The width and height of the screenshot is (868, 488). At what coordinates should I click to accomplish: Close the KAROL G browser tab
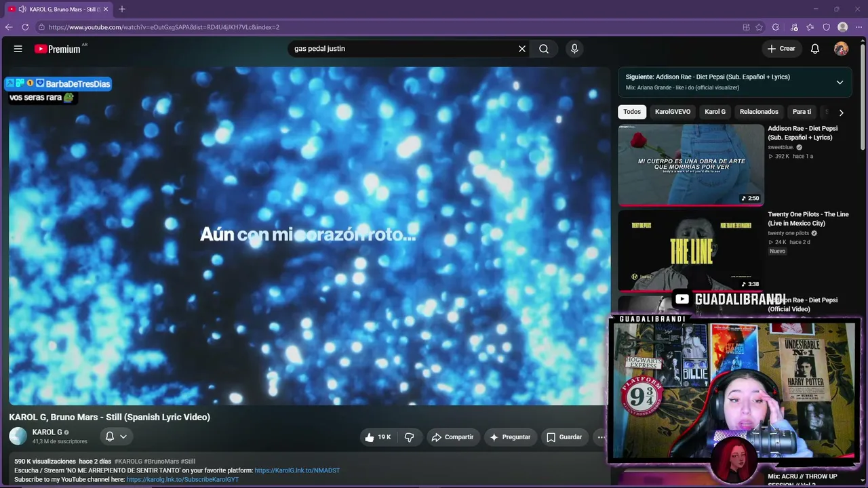click(106, 9)
